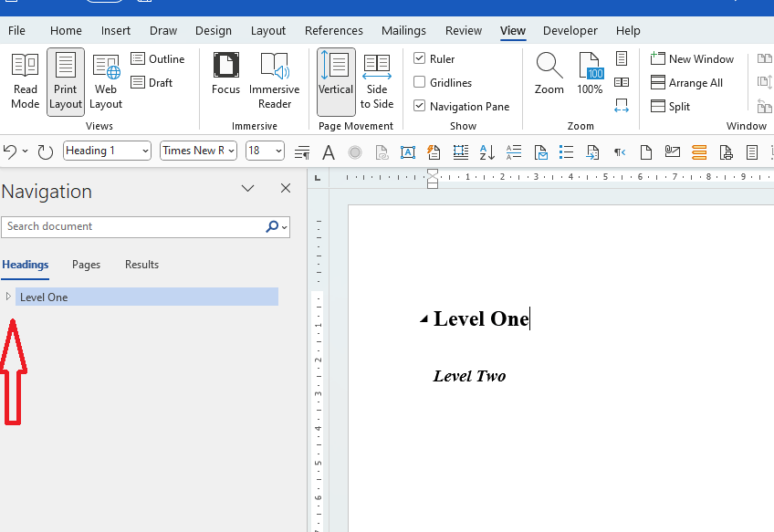
Task: Click the Undo arrow icon
Action: click(x=10, y=151)
